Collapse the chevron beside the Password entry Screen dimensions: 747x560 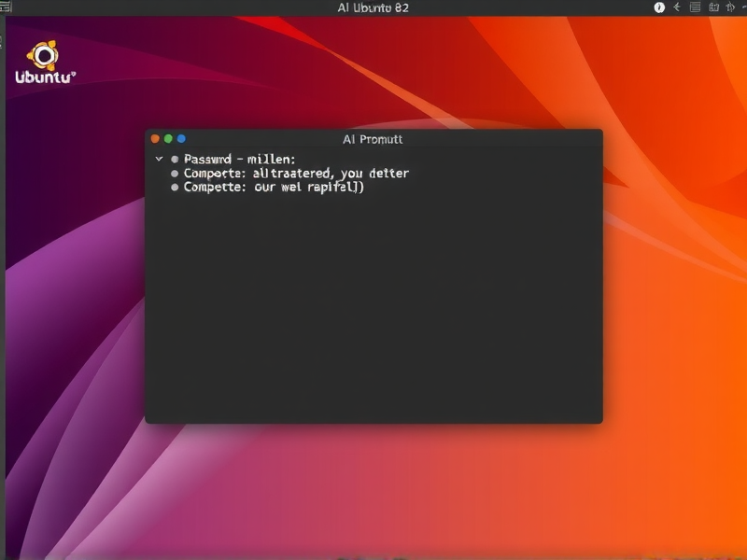tap(159, 157)
